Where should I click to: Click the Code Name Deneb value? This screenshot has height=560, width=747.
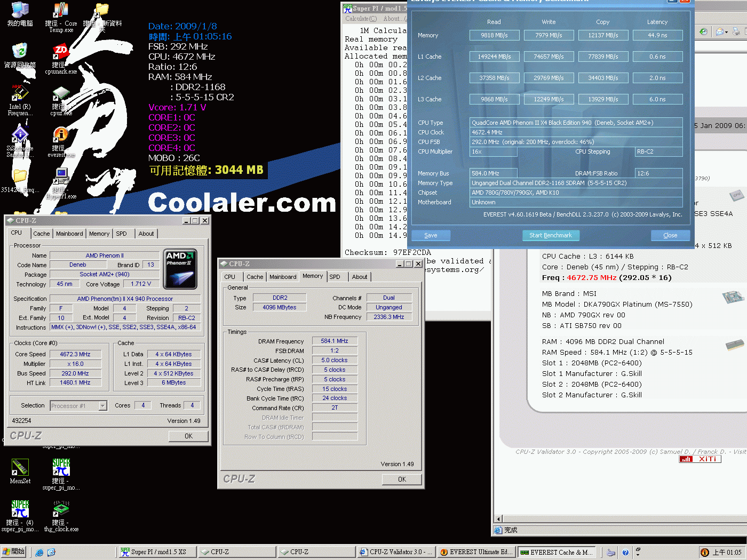point(78,265)
